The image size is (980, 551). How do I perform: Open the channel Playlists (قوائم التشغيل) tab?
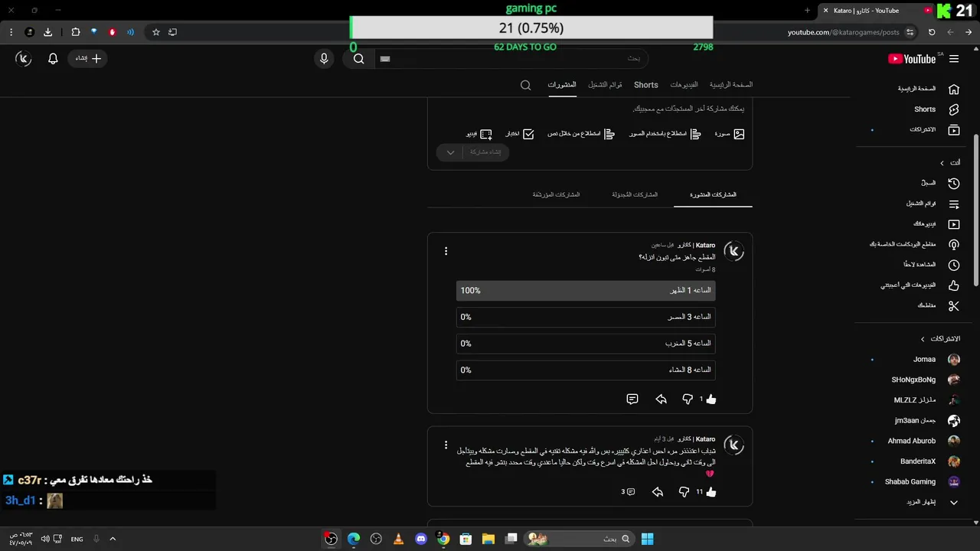click(605, 85)
